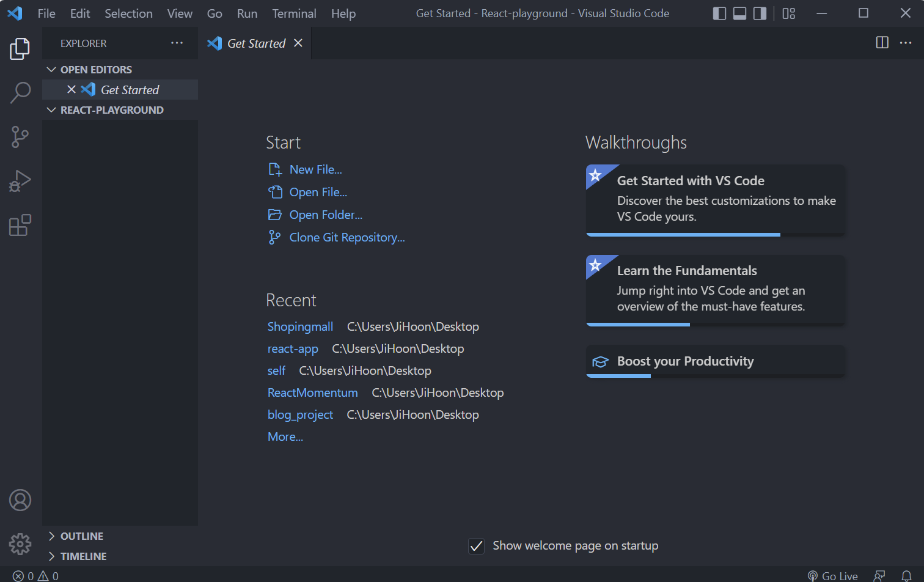Open recent project self
The image size is (924, 582).
coord(276,370)
